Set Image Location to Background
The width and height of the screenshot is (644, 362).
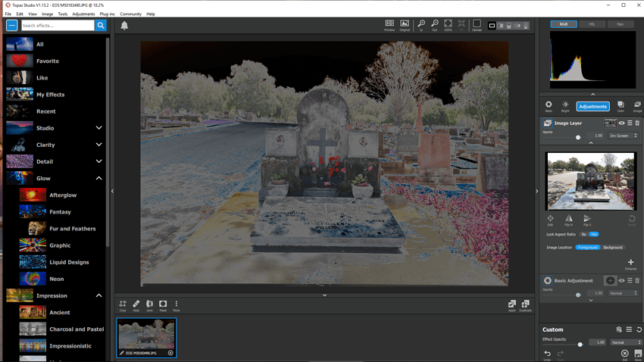click(613, 248)
